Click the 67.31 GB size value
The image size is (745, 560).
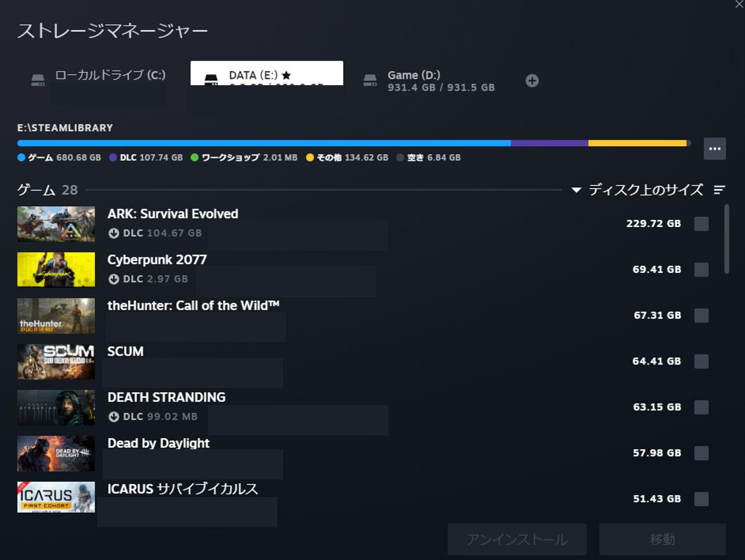coord(657,316)
